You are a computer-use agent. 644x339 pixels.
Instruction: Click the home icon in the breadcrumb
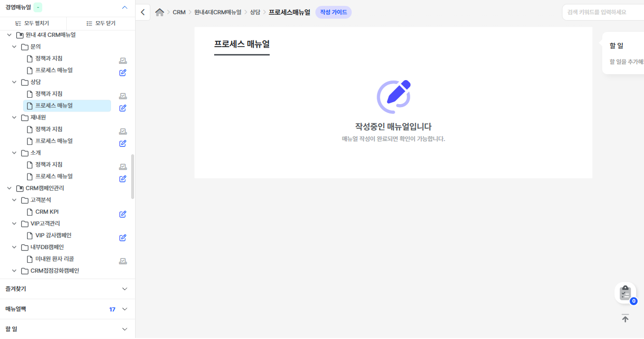pyautogui.click(x=160, y=12)
